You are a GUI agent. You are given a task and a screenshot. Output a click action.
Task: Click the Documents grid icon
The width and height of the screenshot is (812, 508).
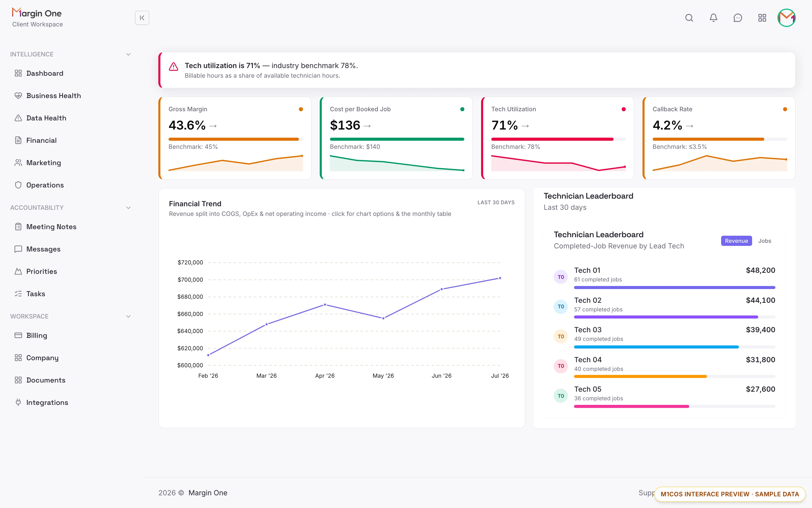[18, 380]
